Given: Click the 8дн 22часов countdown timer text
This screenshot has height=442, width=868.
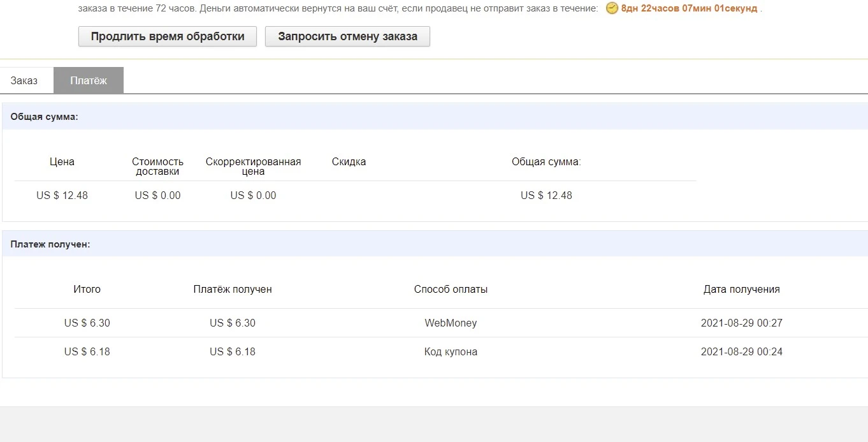Looking at the screenshot, I should tap(690, 9).
